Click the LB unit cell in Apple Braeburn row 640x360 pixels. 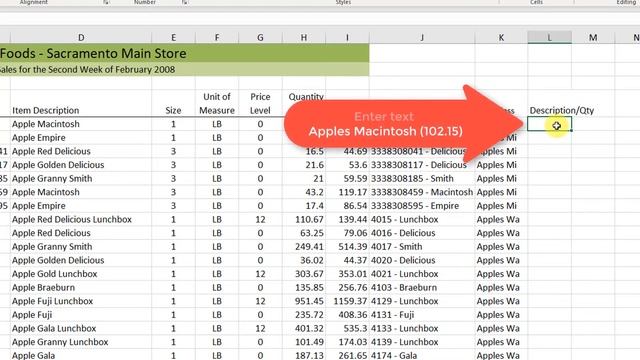(x=217, y=288)
